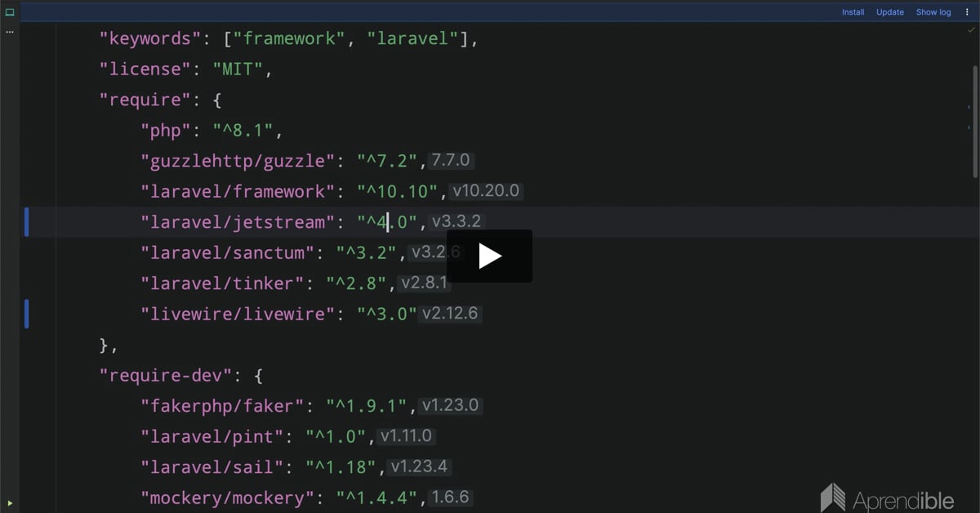Viewport: 980px width, 513px height.
Task: Open the three-dot kebab menu beside Show log
Action: [x=967, y=12]
